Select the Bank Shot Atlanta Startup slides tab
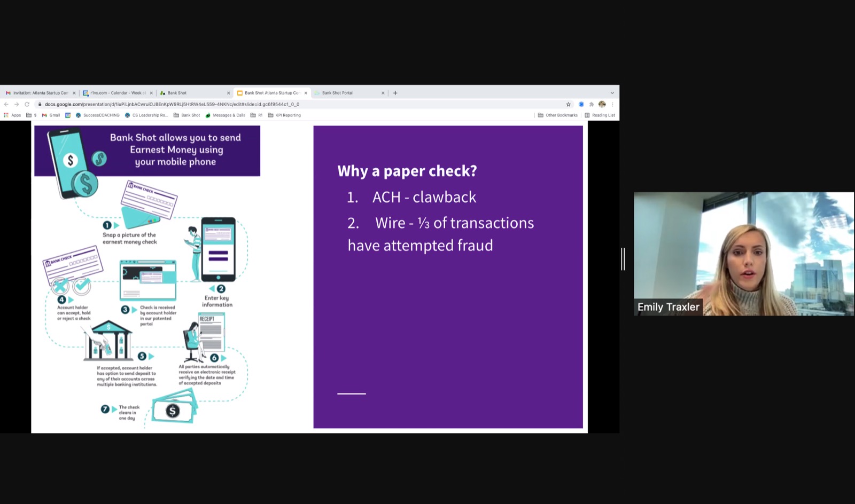Screen dimensions: 855x504 [271, 93]
